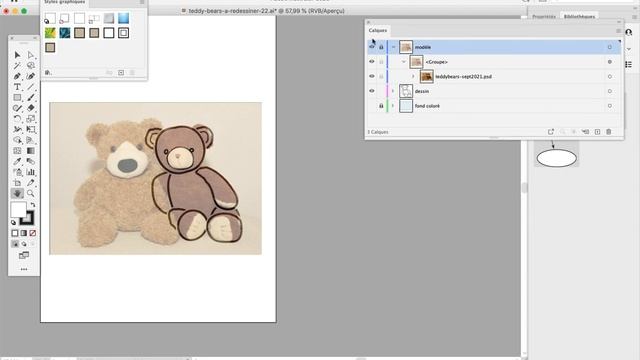Select the Scale tool
This screenshot has height=360, width=640.
click(x=31, y=119)
